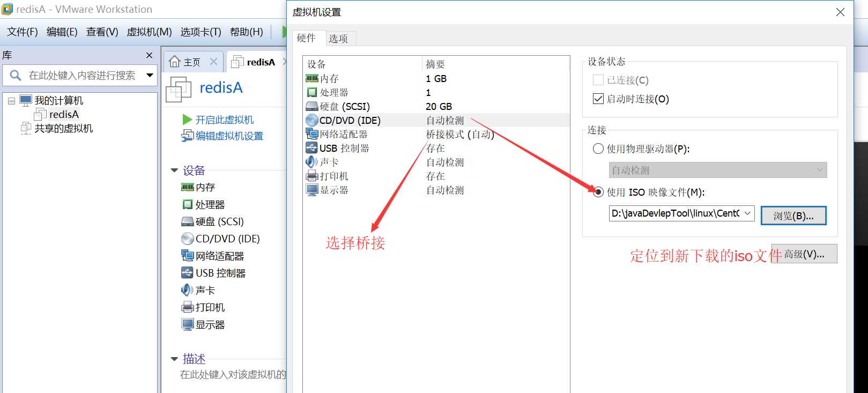
Task: Click the edit virtual machine settings icon
Action: [187, 136]
